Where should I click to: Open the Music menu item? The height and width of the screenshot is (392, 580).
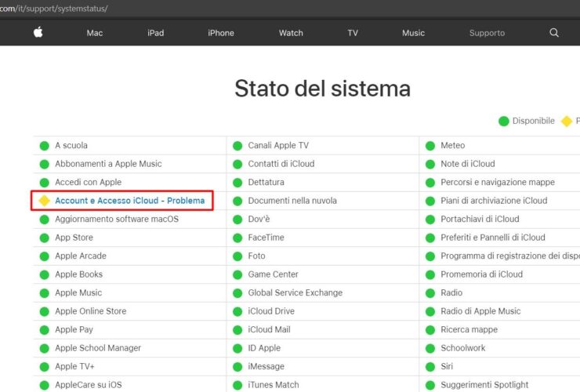[414, 33]
